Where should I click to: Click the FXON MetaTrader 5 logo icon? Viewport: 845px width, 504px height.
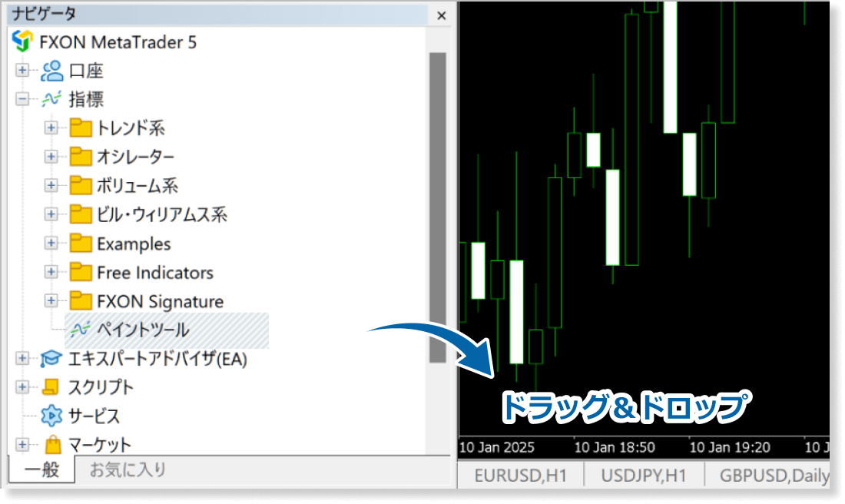coord(24,41)
